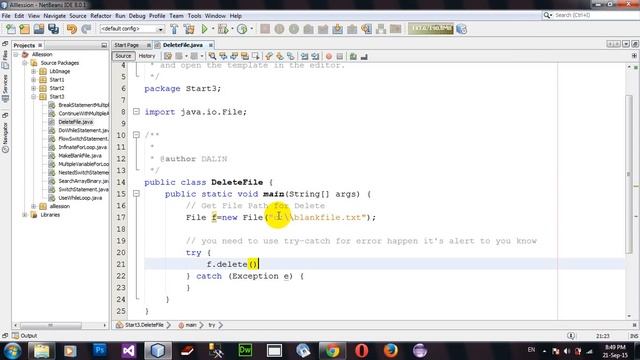Expand the LibImage package node
Viewport: 640px width, 360px height.
pos(34,71)
